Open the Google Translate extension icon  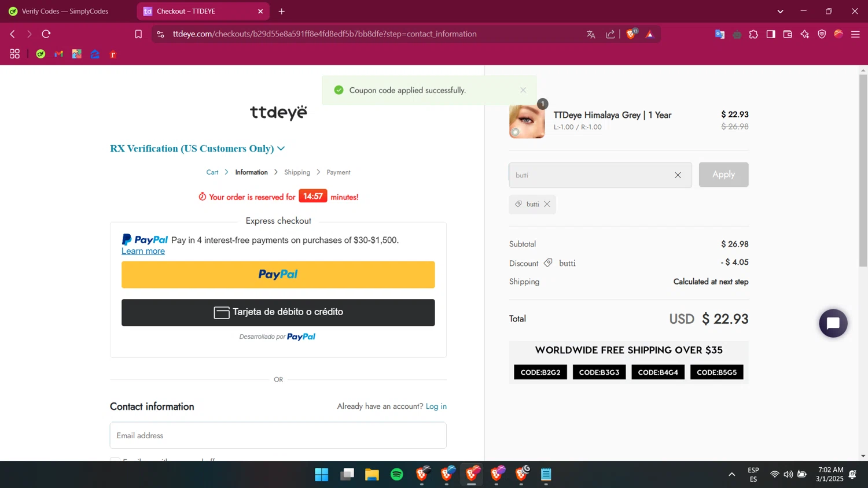(x=720, y=34)
